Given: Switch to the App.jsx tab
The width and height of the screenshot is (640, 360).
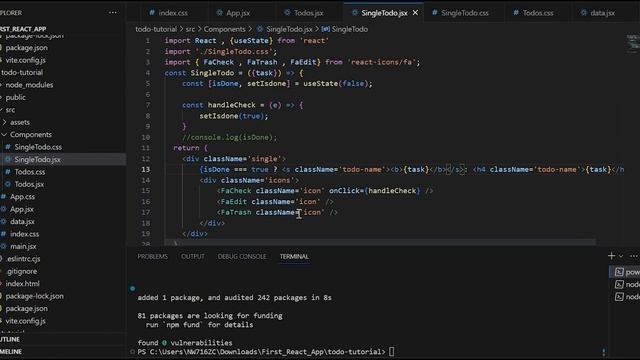Looking at the screenshot, I should (x=238, y=13).
